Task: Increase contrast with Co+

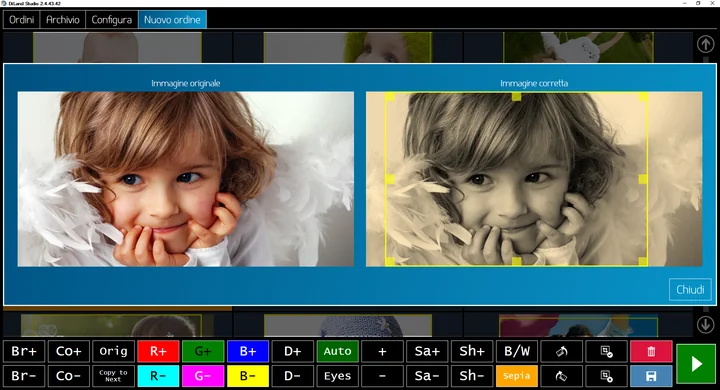Action: [x=68, y=351]
